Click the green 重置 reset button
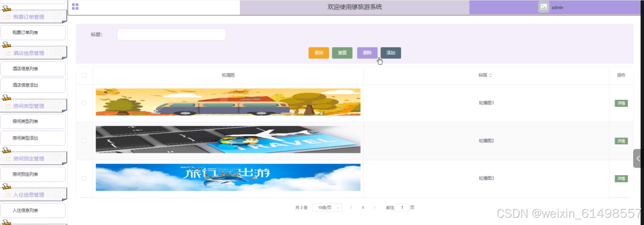The width and height of the screenshot is (644, 225). coord(342,53)
